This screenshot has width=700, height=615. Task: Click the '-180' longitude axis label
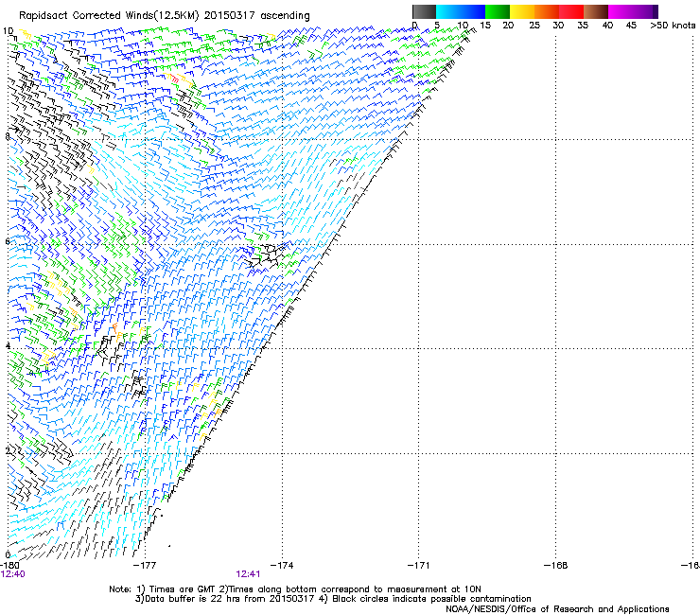pyautogui.click(x=9, y=566)
